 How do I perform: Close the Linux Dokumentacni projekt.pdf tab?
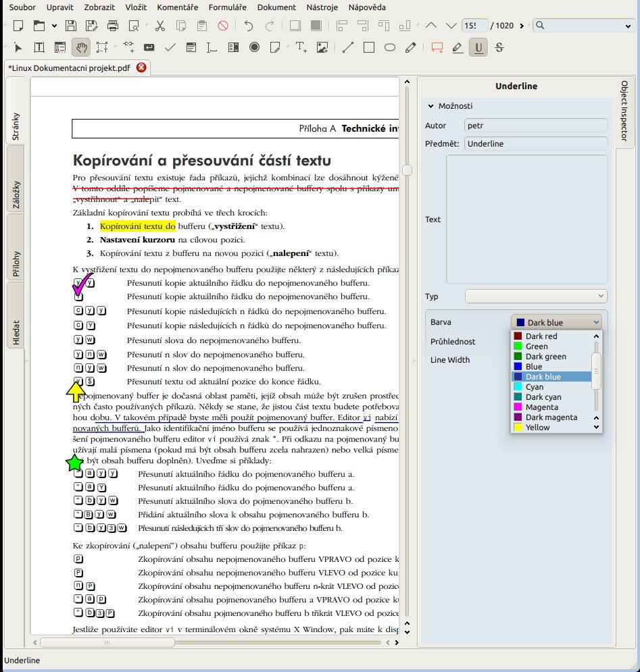click(141, 68)
